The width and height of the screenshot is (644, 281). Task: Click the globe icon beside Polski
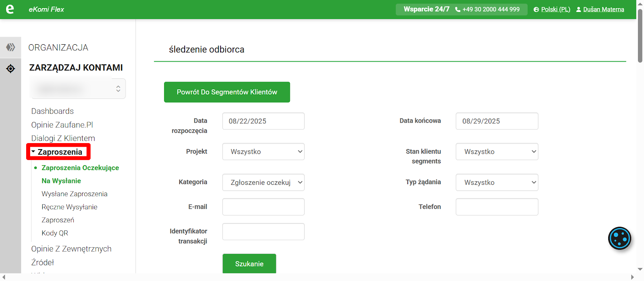point(536,10)
